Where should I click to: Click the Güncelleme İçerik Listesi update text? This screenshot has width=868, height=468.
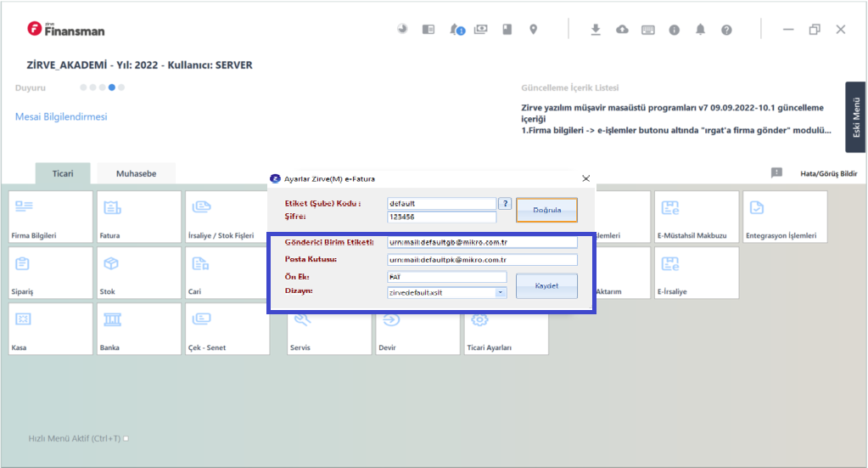coord(676,119)
